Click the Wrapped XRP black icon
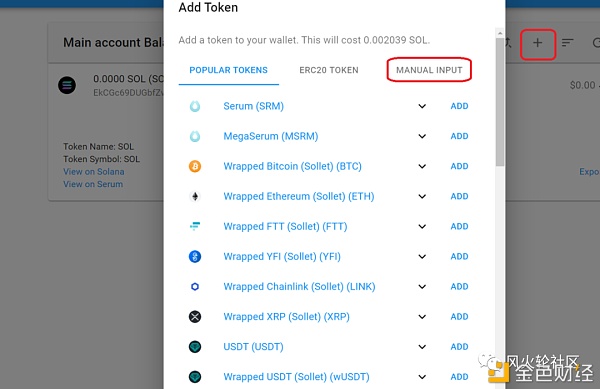 click(x=195, y=317)
